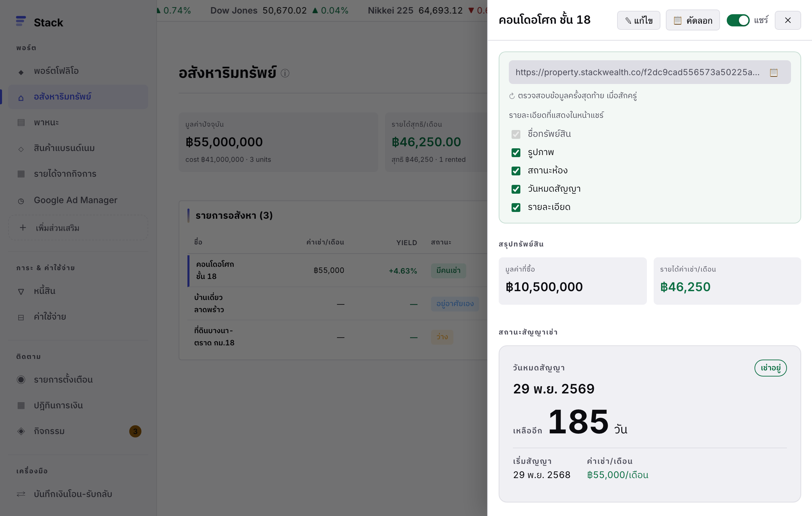Turn off the แชร์ share toggle
The image size is (812, 516).
(x=738, y=20)
